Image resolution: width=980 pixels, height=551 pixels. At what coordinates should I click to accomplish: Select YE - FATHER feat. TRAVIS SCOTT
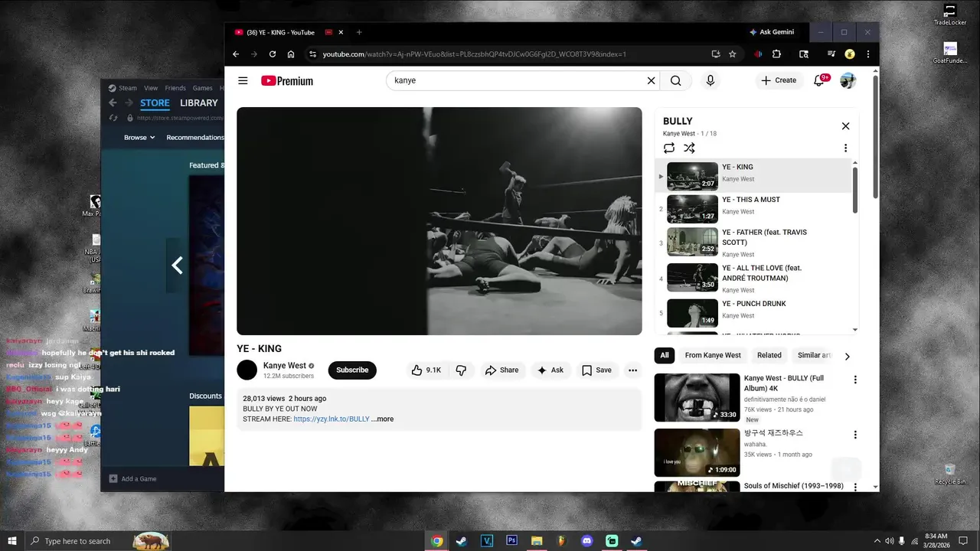(x=754, y=242)
